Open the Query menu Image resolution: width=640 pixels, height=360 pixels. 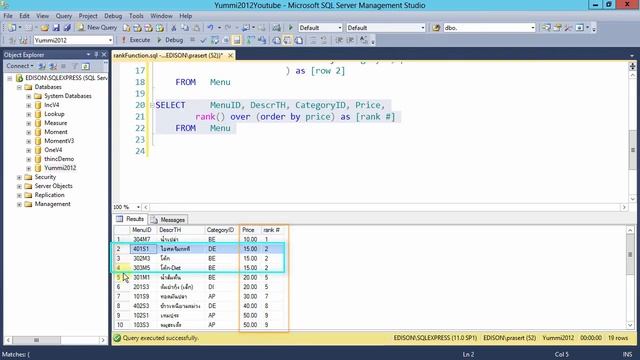pos(64,16)
